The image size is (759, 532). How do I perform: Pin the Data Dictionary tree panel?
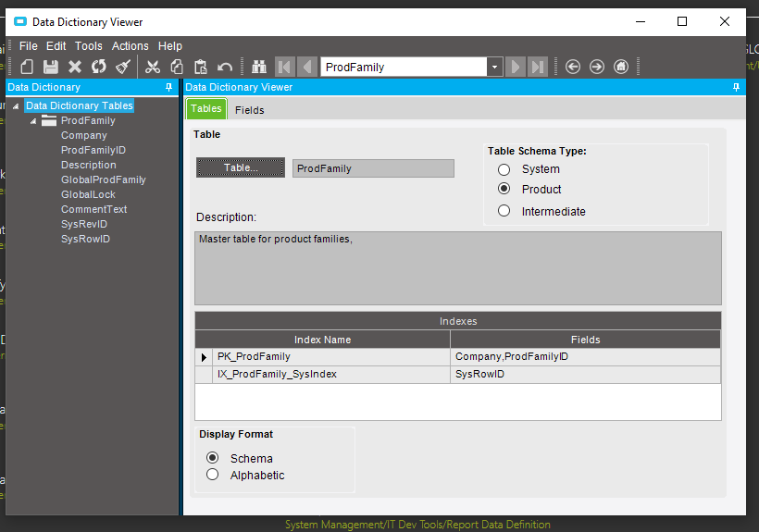coord(169,87)
